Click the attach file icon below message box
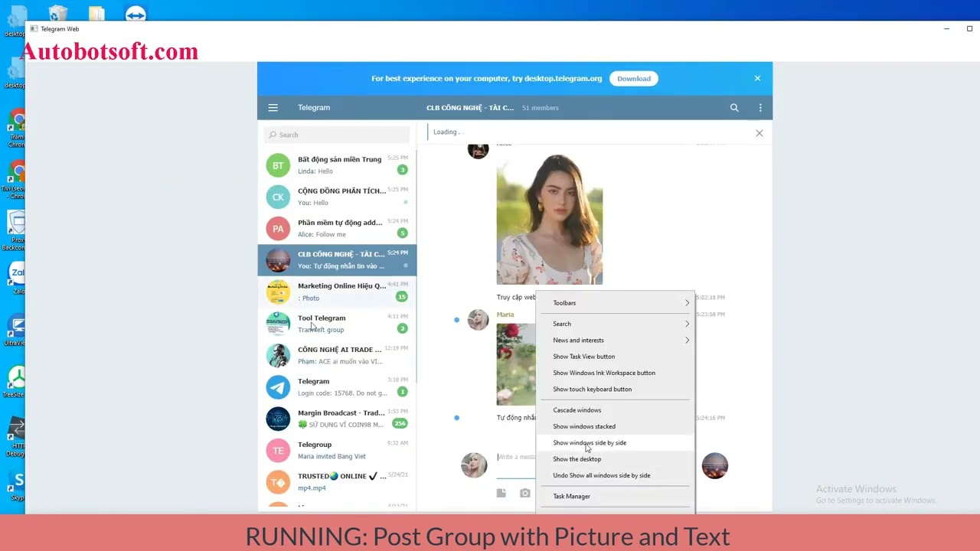This screenshot has height=551, width=980. pos(501,493)
